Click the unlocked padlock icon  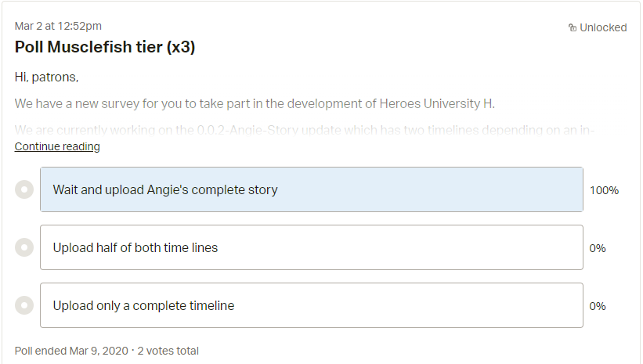573,27
